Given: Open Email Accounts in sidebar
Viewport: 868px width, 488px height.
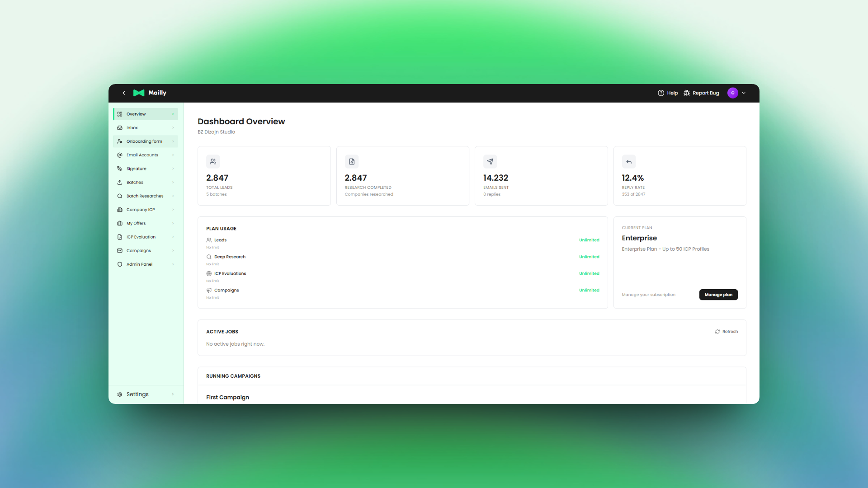Looking at the screenshot, I should [x=142, y=155].
